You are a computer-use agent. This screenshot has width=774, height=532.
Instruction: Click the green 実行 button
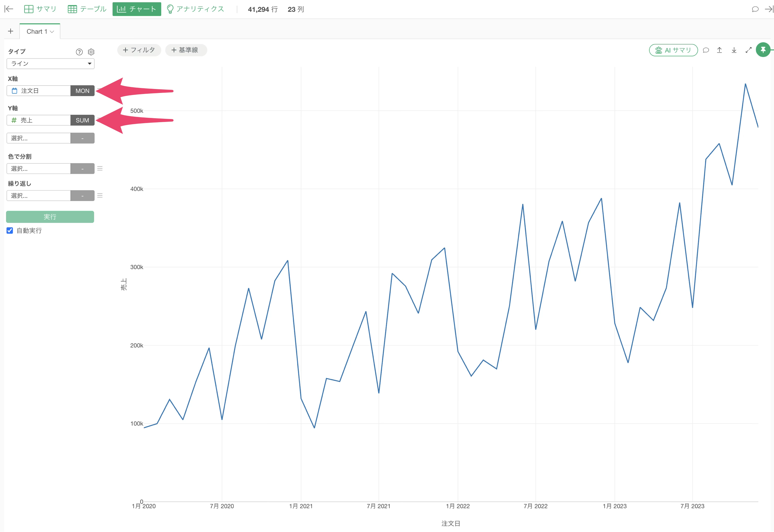pyautogui.click(x=50, y=217)
